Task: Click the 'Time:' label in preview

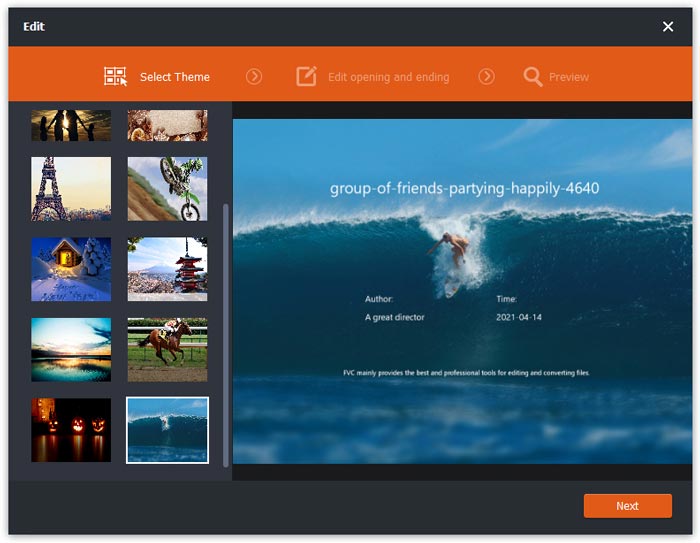Action: coord(506,299)
